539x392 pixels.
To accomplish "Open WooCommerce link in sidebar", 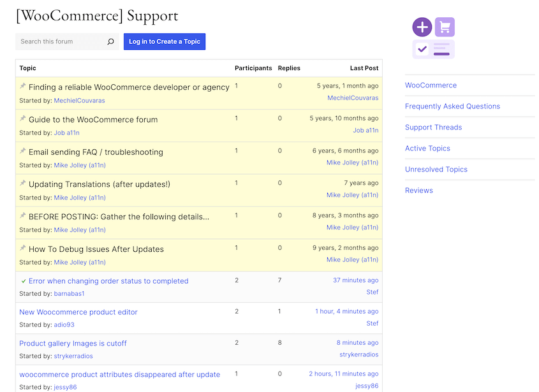I will click(431, 85).
